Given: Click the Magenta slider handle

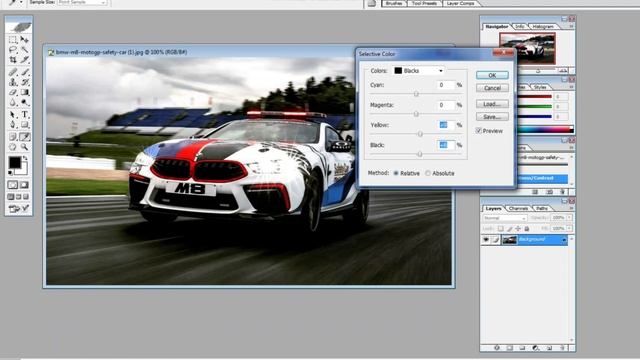Looking at the screenshot, I should point(416,114).
